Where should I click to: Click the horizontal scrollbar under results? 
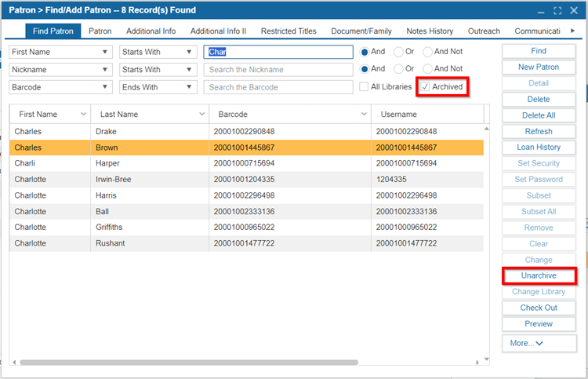189,363
